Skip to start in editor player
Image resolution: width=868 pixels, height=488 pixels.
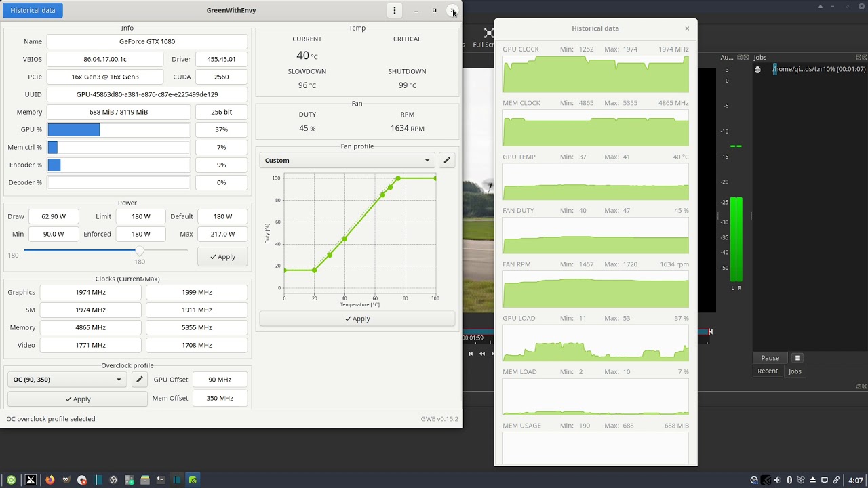(x=471, y=354)
